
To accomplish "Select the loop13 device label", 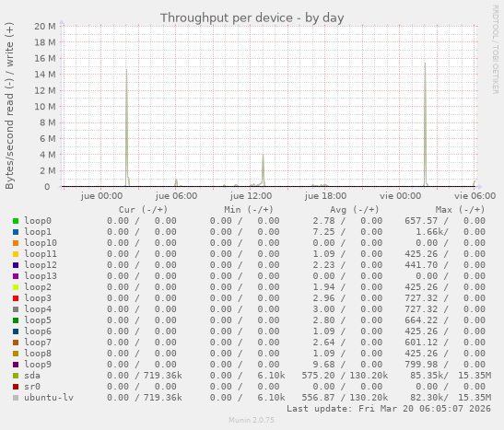I will [41, 276].
